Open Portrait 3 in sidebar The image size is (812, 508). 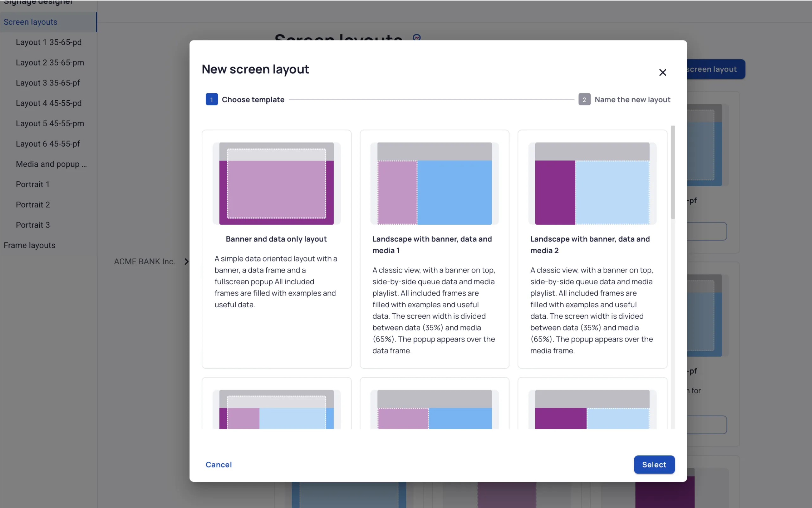coord(33,225)
